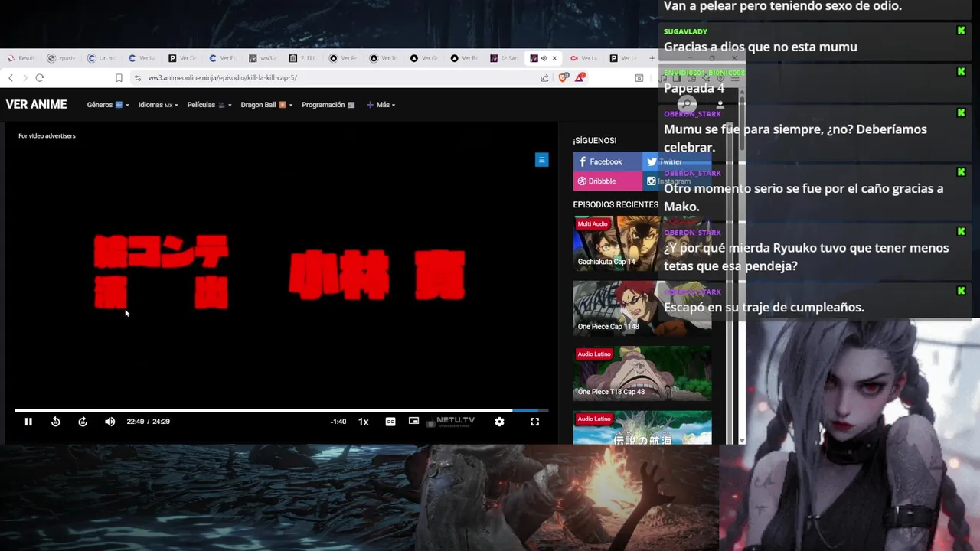
Task: Reload the anime page
Action: [40, 77]
